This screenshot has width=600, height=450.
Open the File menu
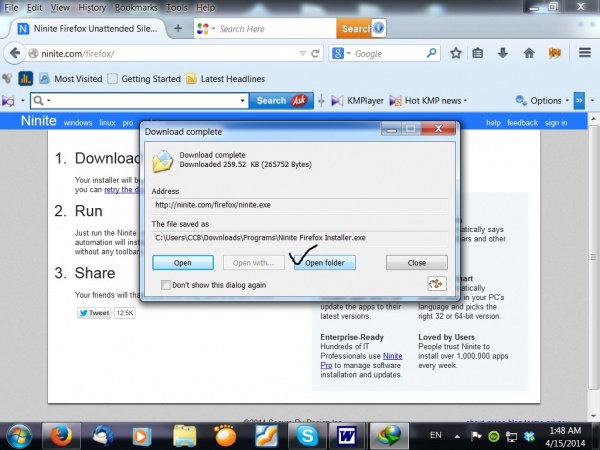click(x=11, y=7)
